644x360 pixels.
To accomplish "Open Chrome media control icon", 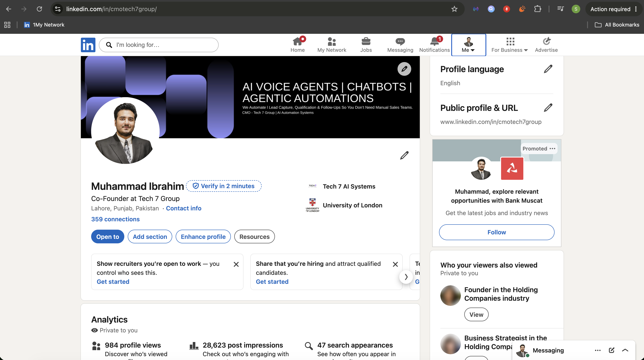I will click(560, 9).
